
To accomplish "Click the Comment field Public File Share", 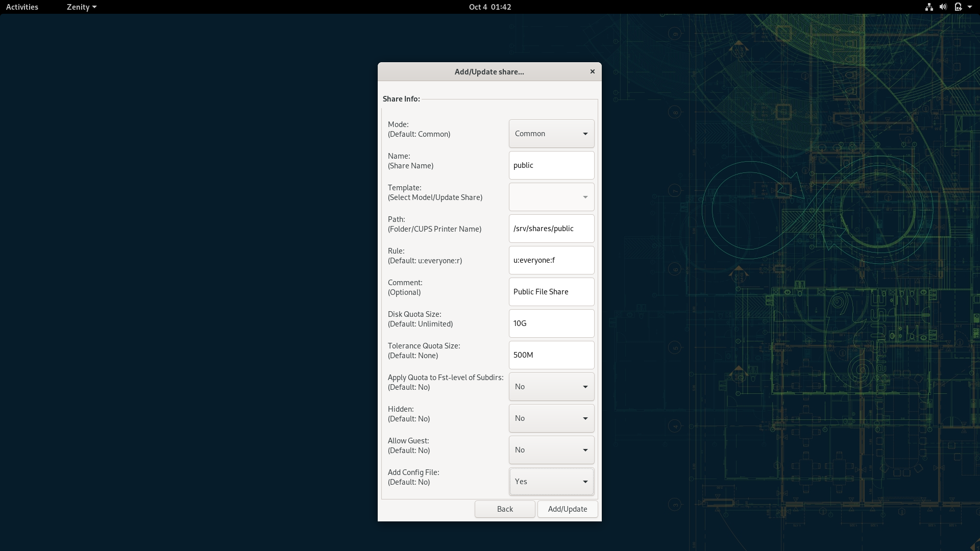I will 551,292.
